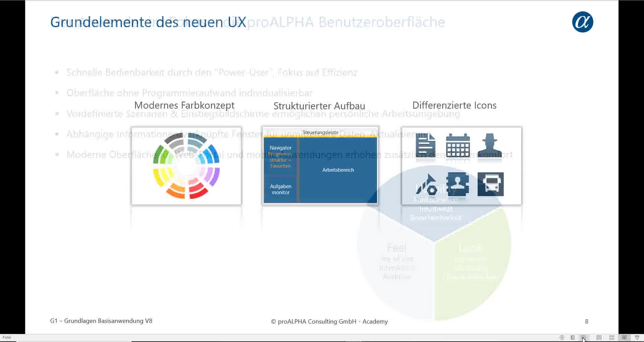This screenshot has height=342, width=644.
Task: Click the document icon on slide
Action: (426, 145)
